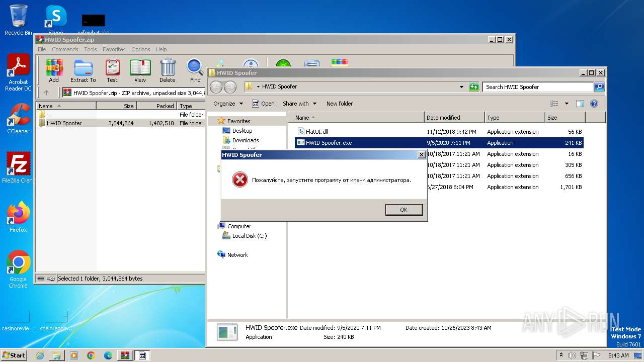Open the Tools menu in WinRAR
The image size is (644, 362).
(91, 49)
